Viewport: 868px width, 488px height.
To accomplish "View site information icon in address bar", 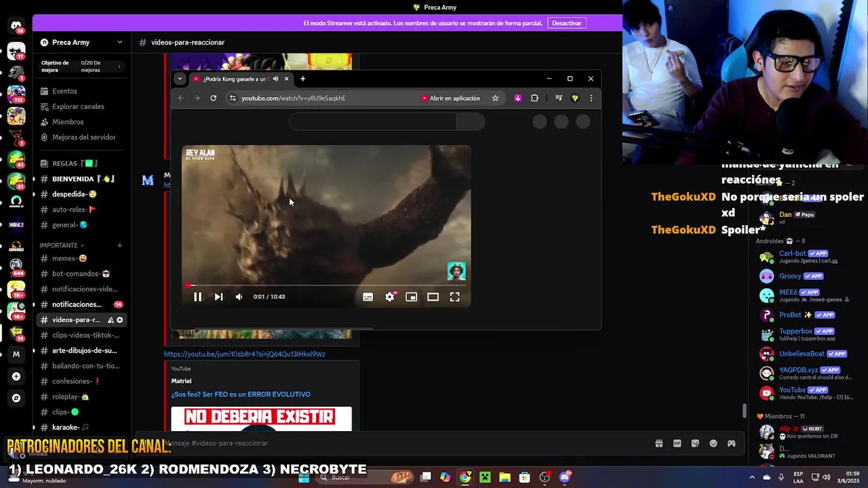I will [x=233, y=98].
